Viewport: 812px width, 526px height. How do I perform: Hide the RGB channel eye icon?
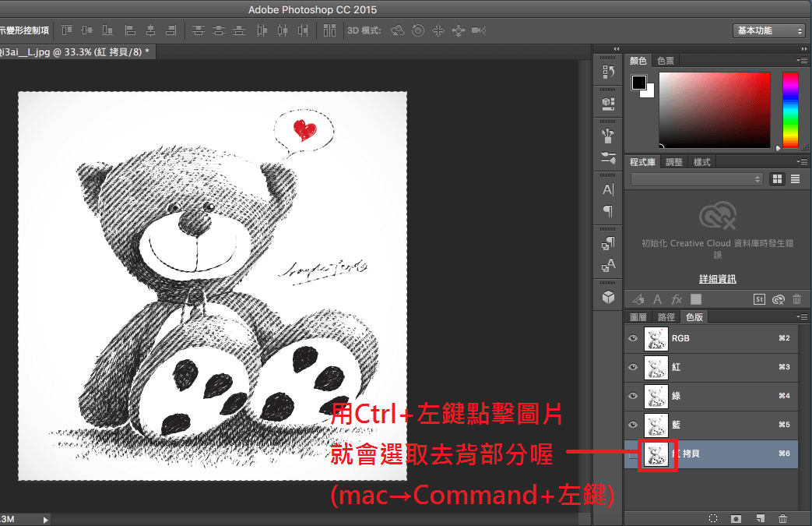pyautogui.click(x=633, y=338)
